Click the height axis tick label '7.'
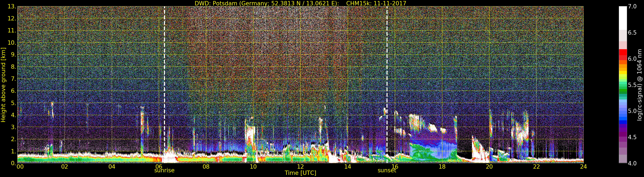The image size is (644, 177). [13, 79]
